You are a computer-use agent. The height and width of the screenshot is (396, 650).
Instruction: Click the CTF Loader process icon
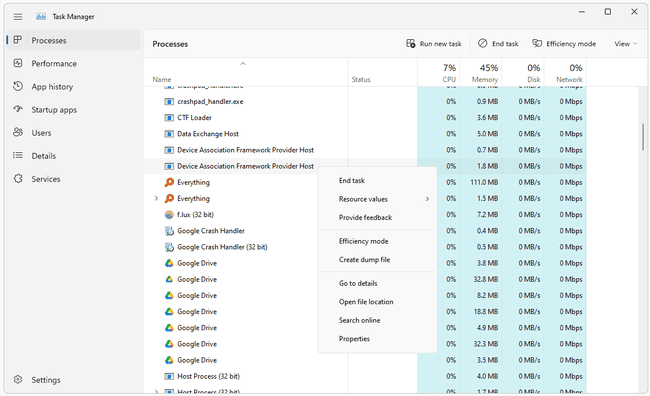click(169, 118)
